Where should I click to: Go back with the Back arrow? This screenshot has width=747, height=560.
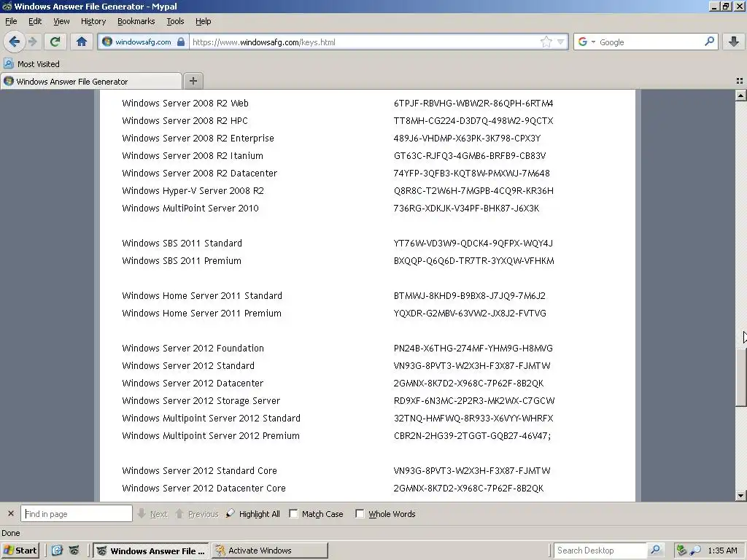pos(15,42)
